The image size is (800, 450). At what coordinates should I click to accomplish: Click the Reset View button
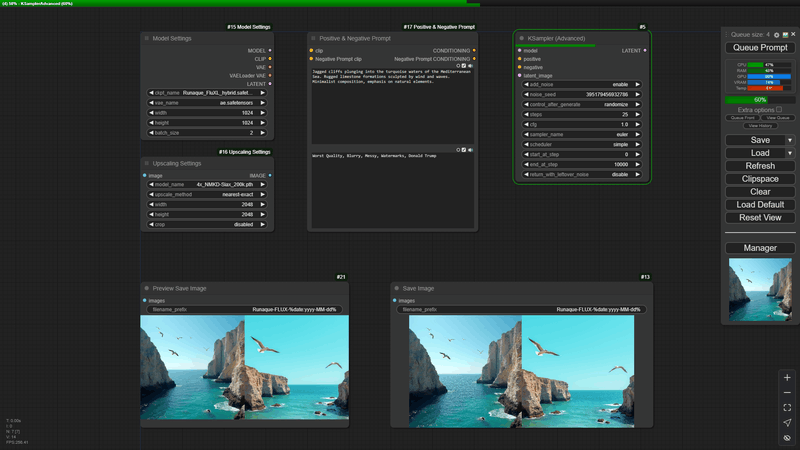pyautogui.click(x=760, y=218)
